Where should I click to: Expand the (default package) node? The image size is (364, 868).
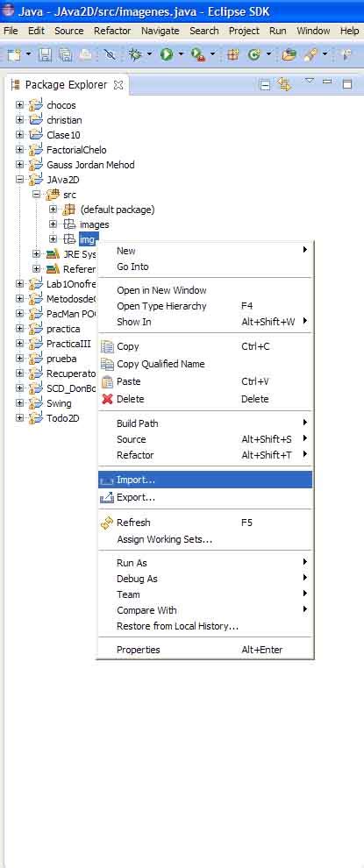pyautogui.click(x=54, y=210)
